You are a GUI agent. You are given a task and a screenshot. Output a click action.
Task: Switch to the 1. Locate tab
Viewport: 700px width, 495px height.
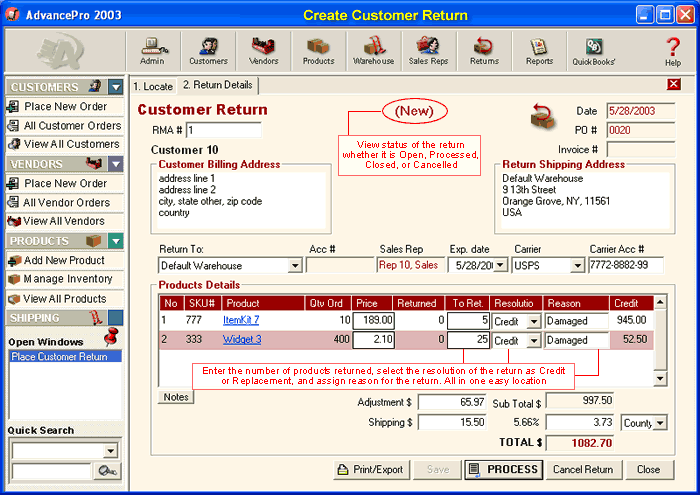coord(153,86)
